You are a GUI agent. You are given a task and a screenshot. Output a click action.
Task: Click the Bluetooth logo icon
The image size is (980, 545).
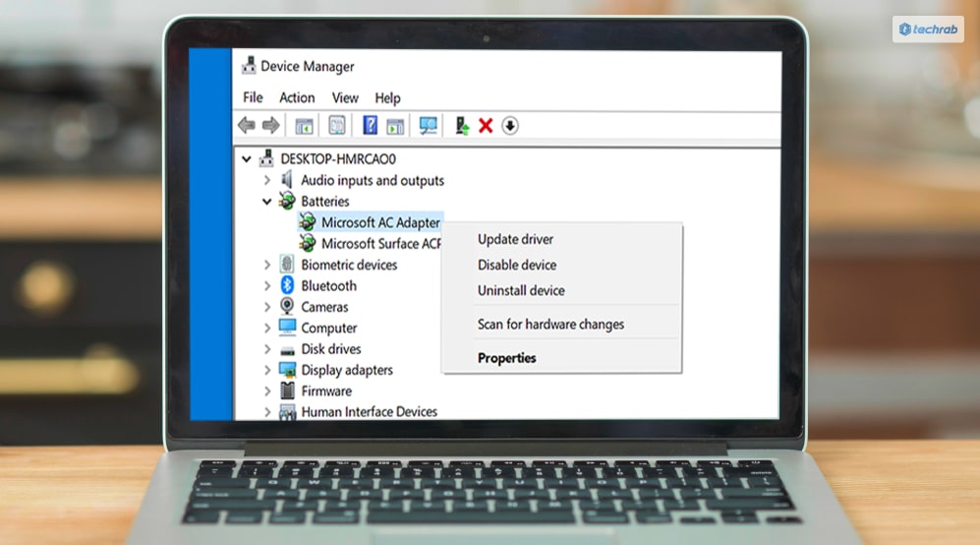(287, 285)
